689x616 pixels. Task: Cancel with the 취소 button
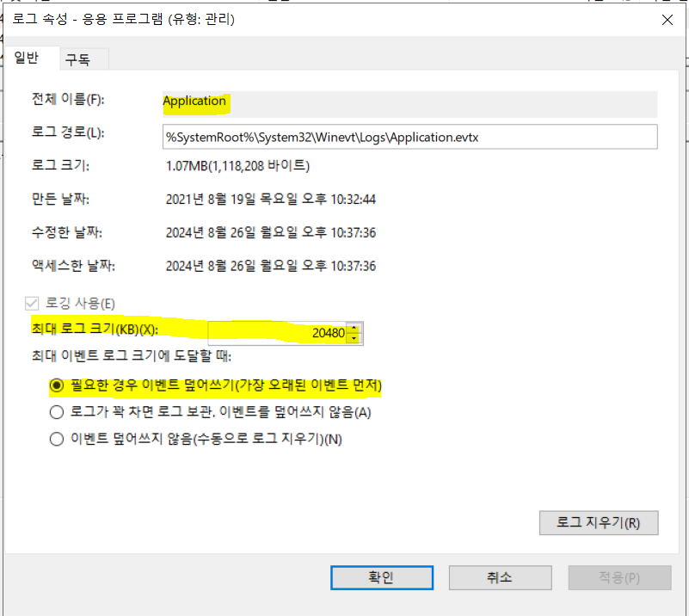pyautogui.click(x=500, y=577)
